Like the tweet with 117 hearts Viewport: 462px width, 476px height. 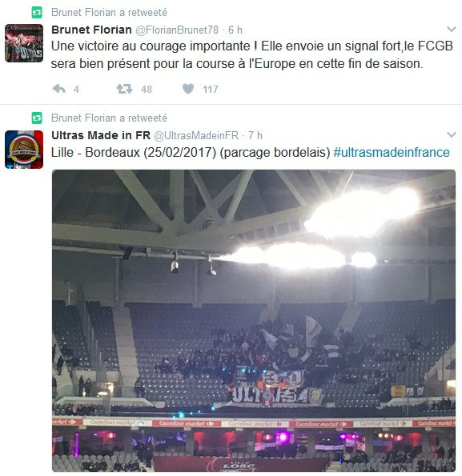point(188,89)
